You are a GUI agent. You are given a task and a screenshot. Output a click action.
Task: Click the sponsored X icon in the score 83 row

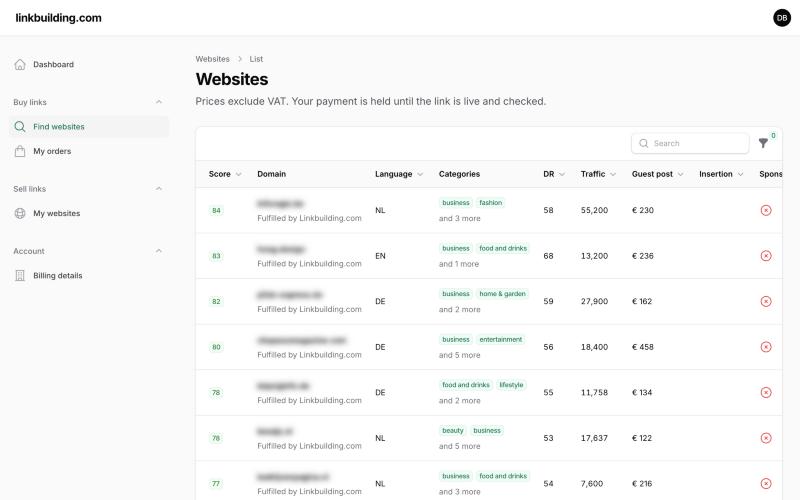coord(766,256)
